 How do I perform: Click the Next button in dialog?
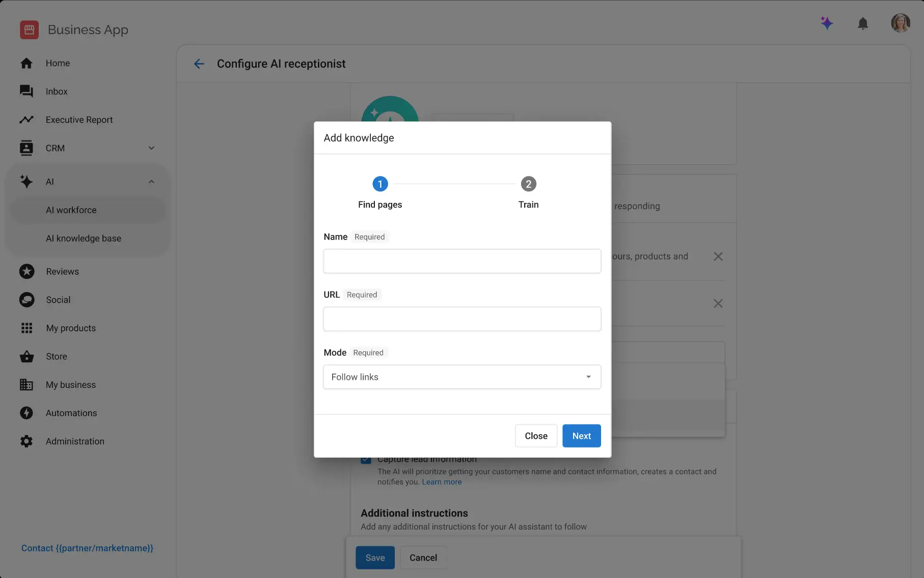pos(581,436)
